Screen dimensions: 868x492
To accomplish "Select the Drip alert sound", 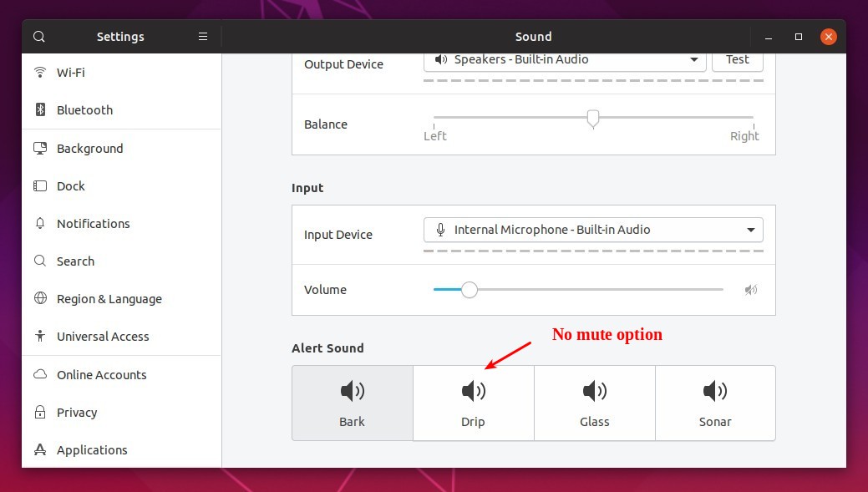I will pyautogui.click(x=473, y=403).
